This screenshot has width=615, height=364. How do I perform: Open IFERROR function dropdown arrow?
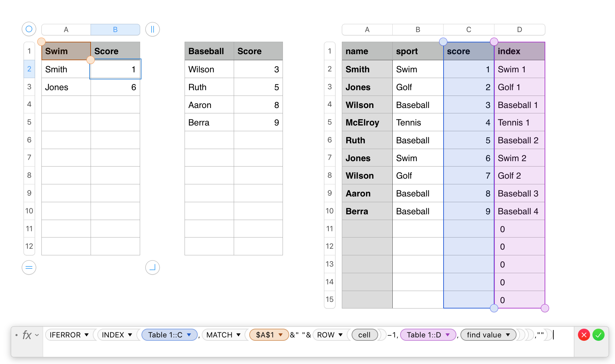coord(87,335)
